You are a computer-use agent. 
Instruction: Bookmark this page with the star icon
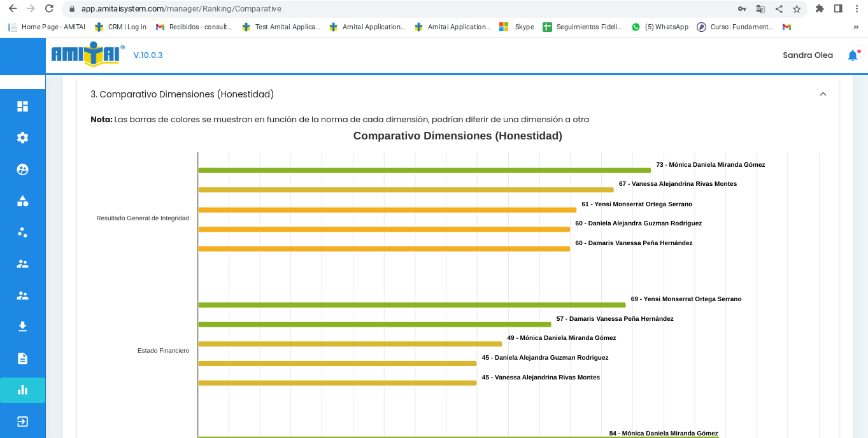coord(797,9)
